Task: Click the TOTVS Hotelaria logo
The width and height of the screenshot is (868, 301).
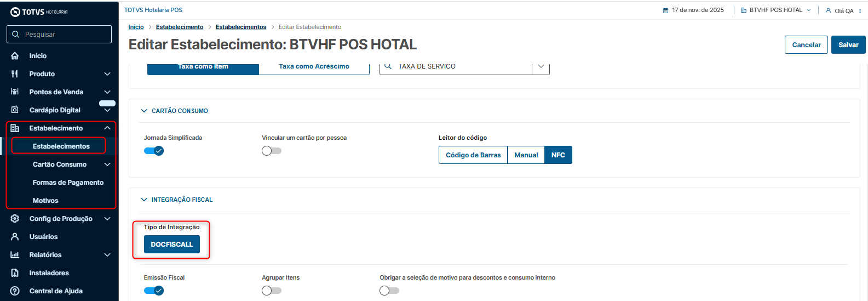Action: (39, 12)
